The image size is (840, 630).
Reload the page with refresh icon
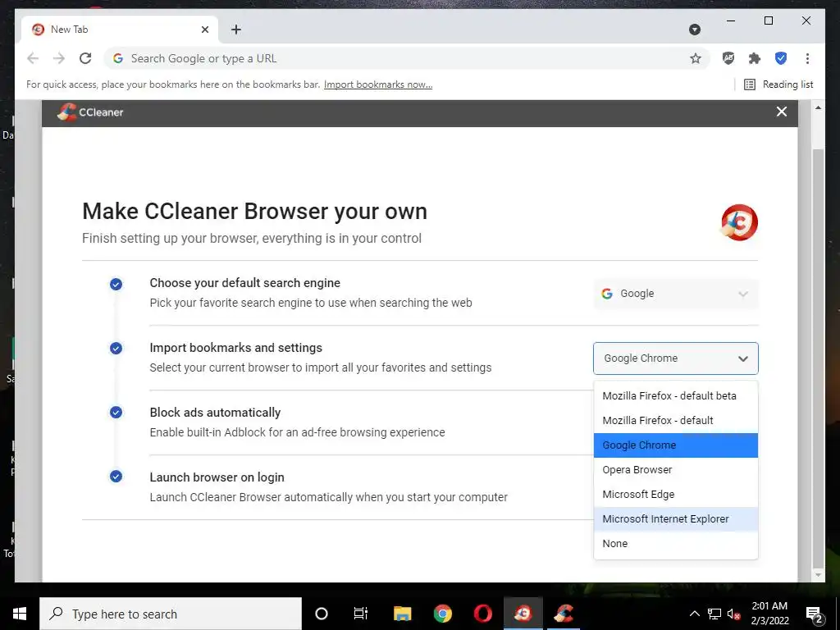pos(85,58)
